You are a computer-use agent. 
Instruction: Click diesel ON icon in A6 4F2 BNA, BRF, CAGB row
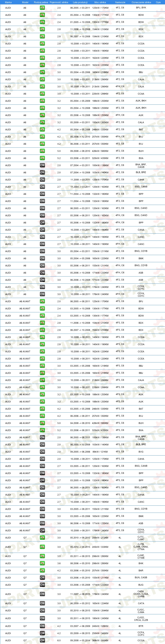click(42, 165)
